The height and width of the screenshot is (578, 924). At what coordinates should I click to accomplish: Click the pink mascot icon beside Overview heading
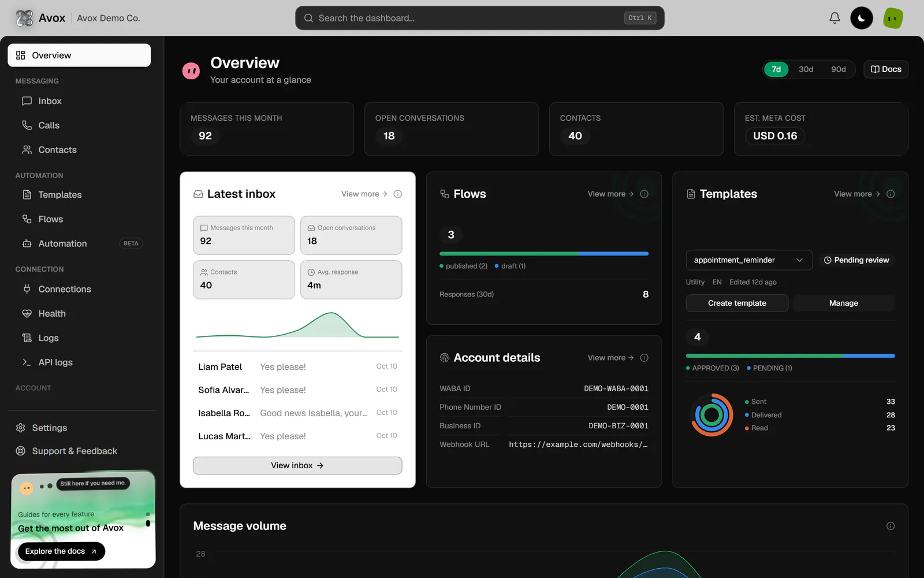coord(191,71)
